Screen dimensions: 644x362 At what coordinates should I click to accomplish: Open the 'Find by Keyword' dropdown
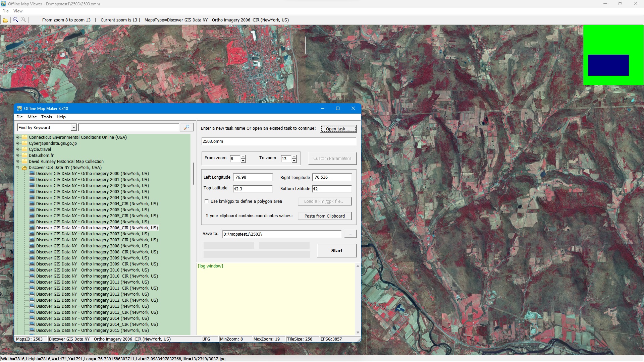pos(74,127)
